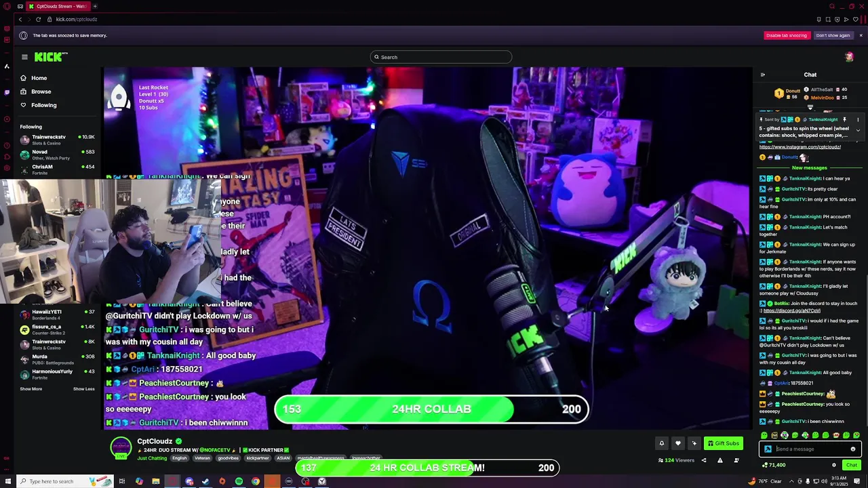Viewport: 868px width, 488px height.
Task: Open the Just Chatting category link
Action: 152,458
